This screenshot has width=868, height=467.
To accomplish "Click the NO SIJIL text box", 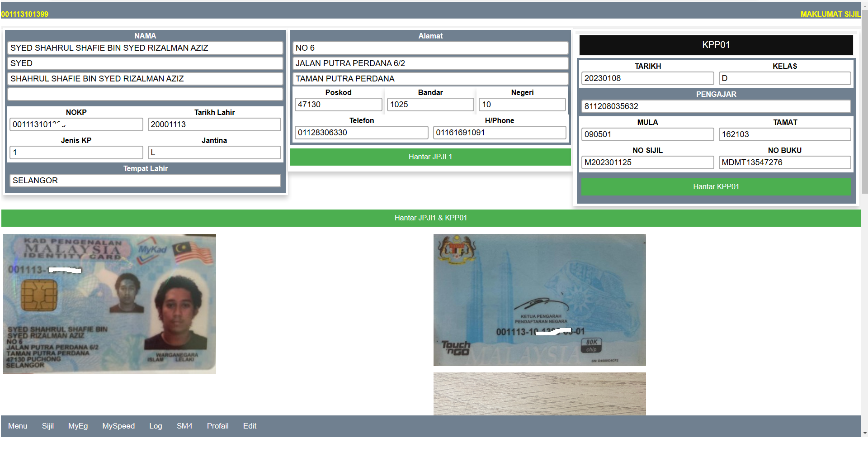I will [x=647, y=162].
